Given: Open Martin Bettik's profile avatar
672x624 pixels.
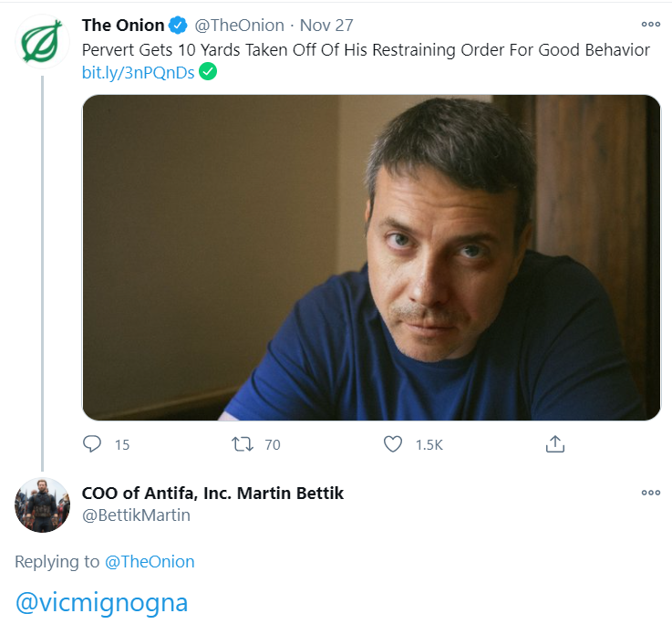Looking at the screenshot, I should [42, 504].
